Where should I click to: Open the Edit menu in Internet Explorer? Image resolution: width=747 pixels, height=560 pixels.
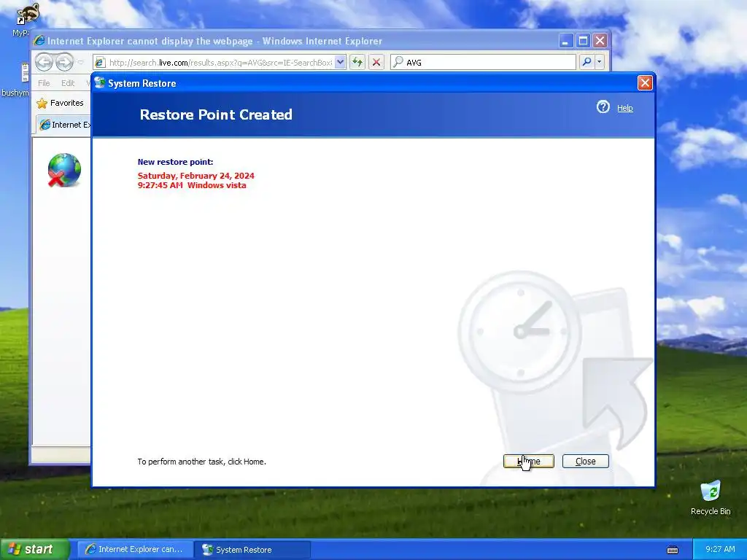tap(68, 83)
